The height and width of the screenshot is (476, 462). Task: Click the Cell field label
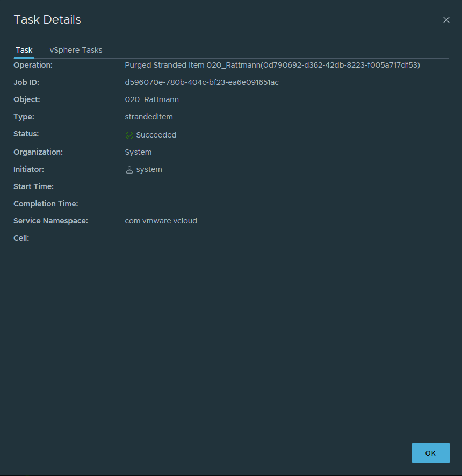tap(21, 238)
